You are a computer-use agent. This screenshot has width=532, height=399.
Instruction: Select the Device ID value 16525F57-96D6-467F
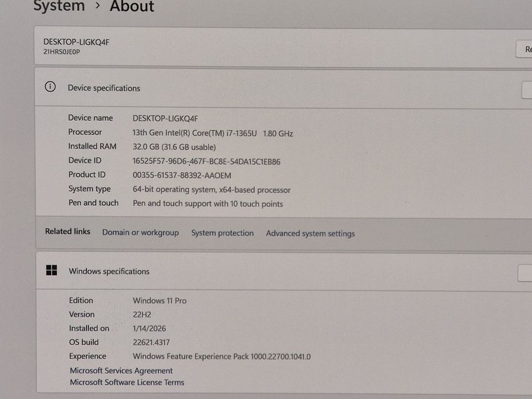[x=206, y=161]
